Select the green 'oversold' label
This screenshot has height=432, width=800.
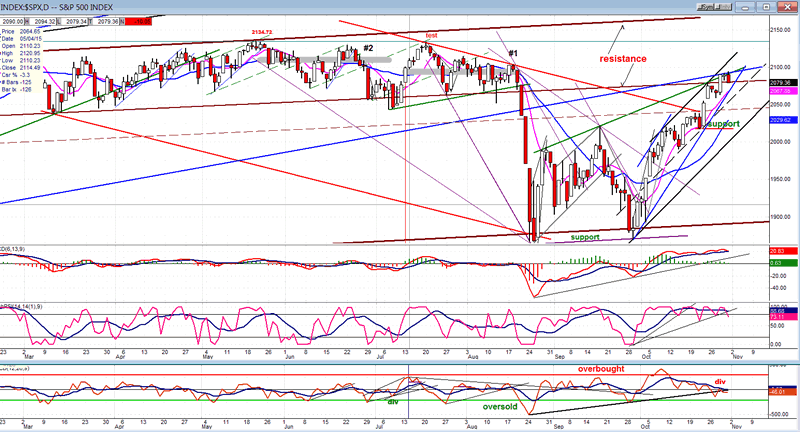point(500,406)
